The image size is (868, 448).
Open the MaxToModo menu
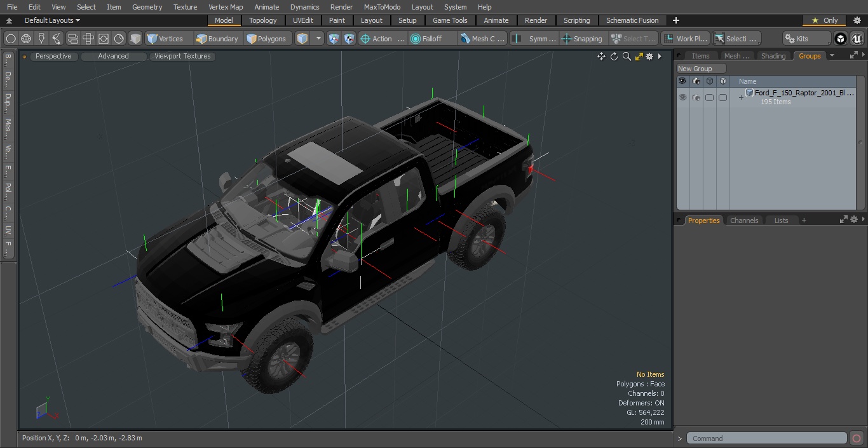pyautogui.click(x=382, y=7)
